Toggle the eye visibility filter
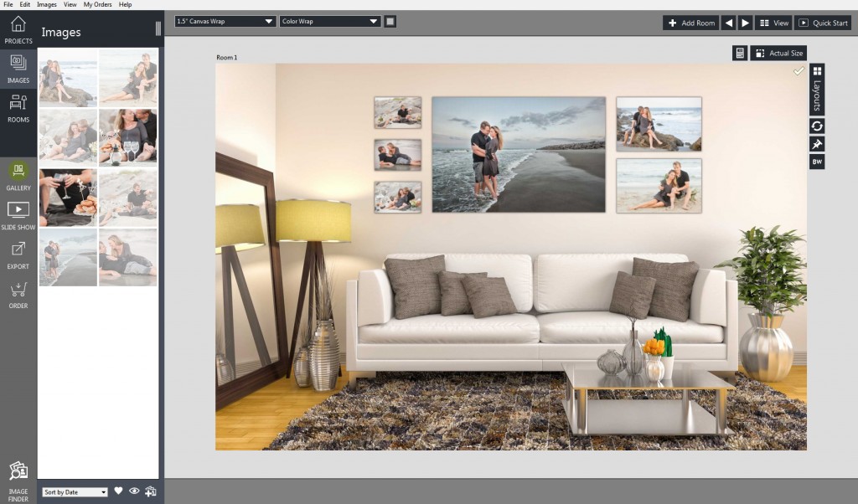Viewport: 858px width, 504px height. (134, 491)
